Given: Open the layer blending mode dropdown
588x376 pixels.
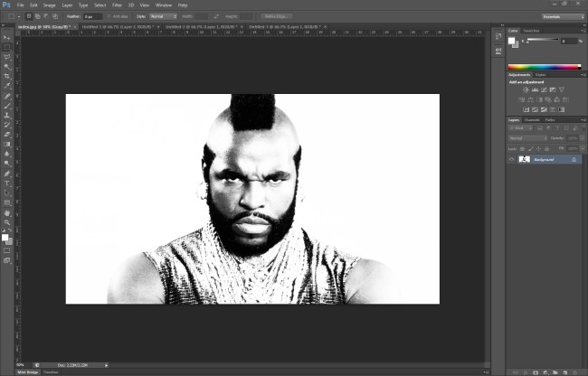Looking at the screenshot, I should (527, 137).
